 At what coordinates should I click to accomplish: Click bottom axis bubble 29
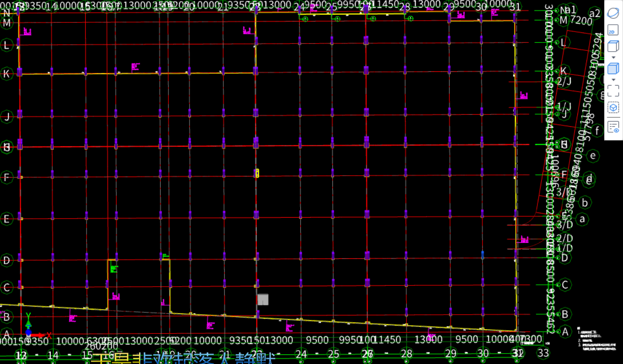(451, 353)
